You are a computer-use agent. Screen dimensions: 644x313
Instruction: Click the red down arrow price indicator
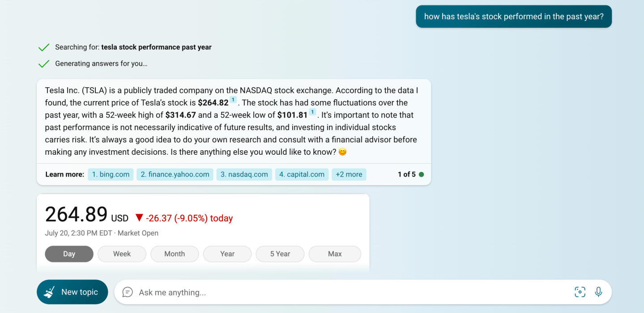coord(139,218)
